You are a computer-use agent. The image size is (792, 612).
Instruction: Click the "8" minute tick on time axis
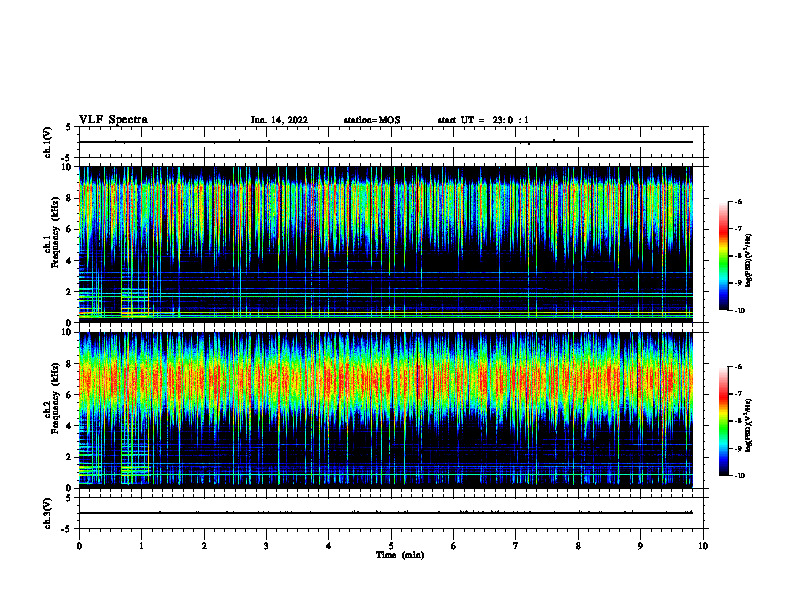click(x=578, y=546)
